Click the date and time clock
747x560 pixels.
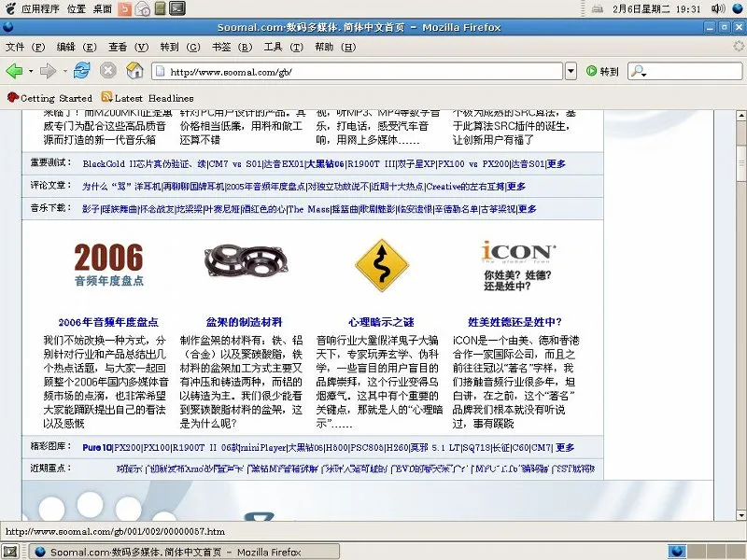[656, 9]
